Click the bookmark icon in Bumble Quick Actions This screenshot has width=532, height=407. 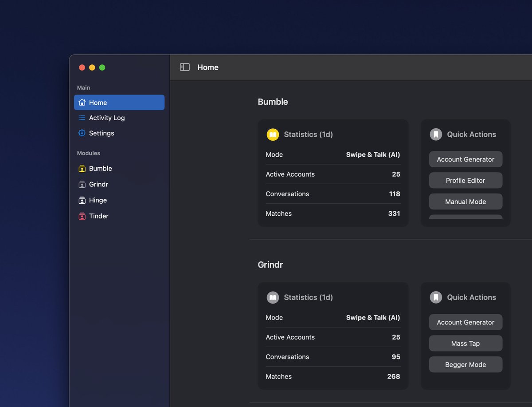pos(436,134)
